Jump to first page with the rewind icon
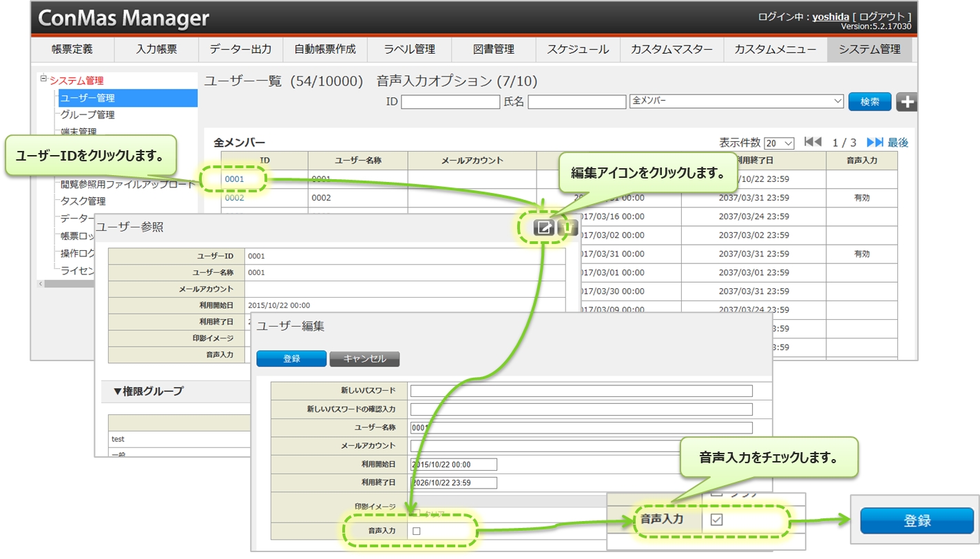The height and width of the screenshot is (559, 980). click(x=813, y=142)
